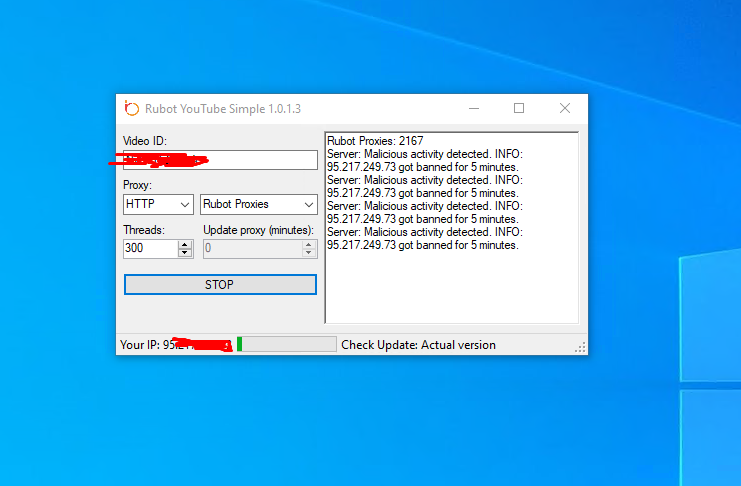Click the Video ID text field

(220, 160)
